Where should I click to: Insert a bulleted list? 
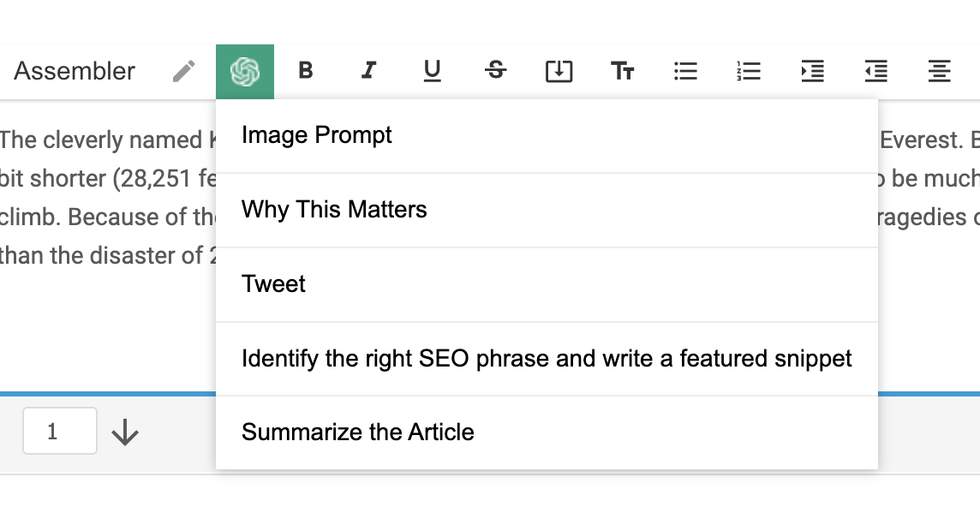click(x=685, y=71)
